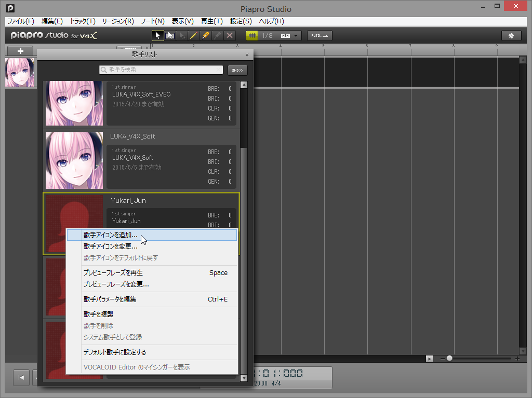The image size is (532, 398).
Task: Click the LUKA_V4X_Soft singer title
Action: (132, 136)
